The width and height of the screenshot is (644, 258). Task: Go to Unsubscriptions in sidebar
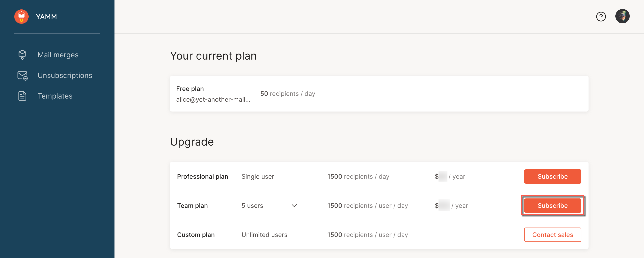[x=65, y=75]
